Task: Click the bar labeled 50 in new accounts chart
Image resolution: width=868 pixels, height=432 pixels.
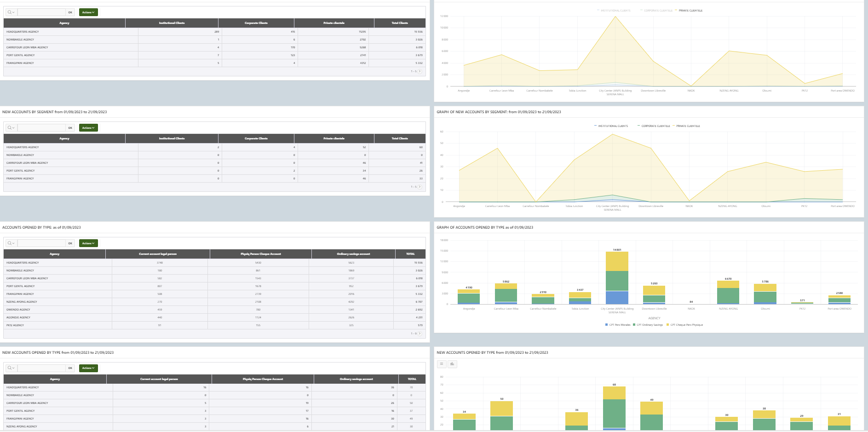Action: [501, 415]
